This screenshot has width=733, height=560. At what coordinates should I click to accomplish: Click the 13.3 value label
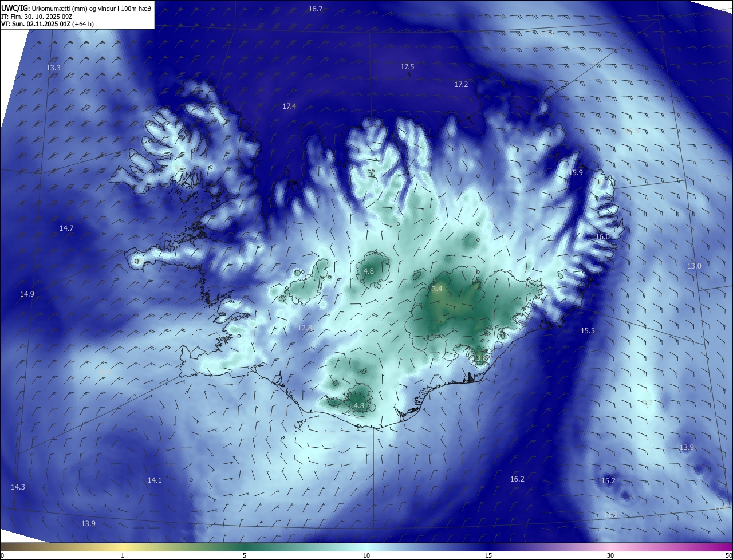(53, 68)
